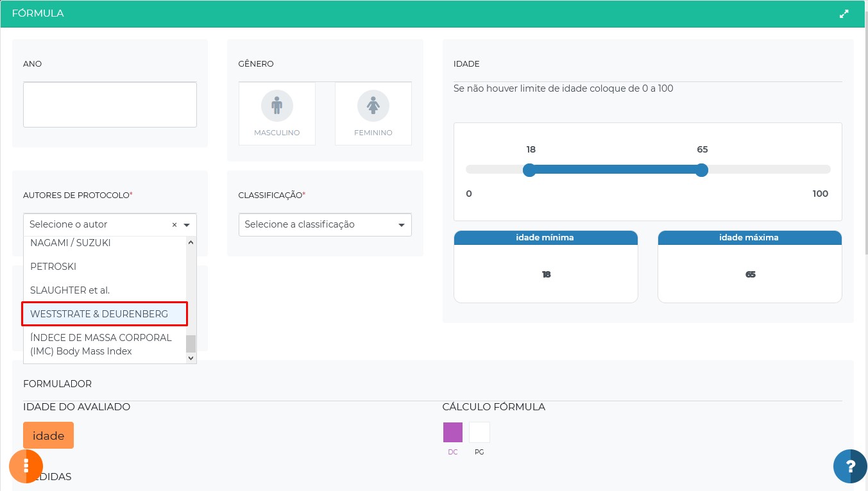Expand the Fórmula panel to fullscreen
868x491 pixels.
(844, 13)
